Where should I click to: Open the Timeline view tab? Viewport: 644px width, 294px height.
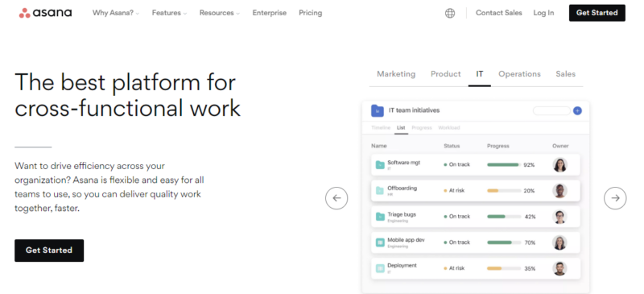pyautogui.click(x=381, y=128)
